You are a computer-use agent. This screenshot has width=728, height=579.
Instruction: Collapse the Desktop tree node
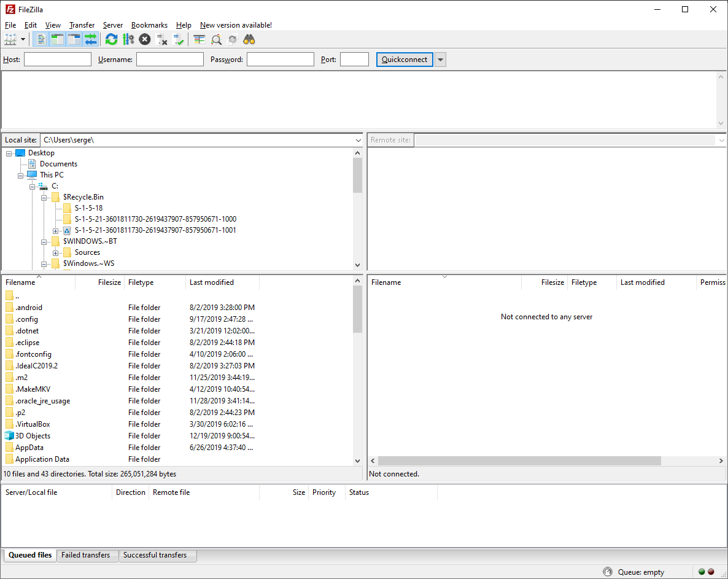tap(9, 153)
